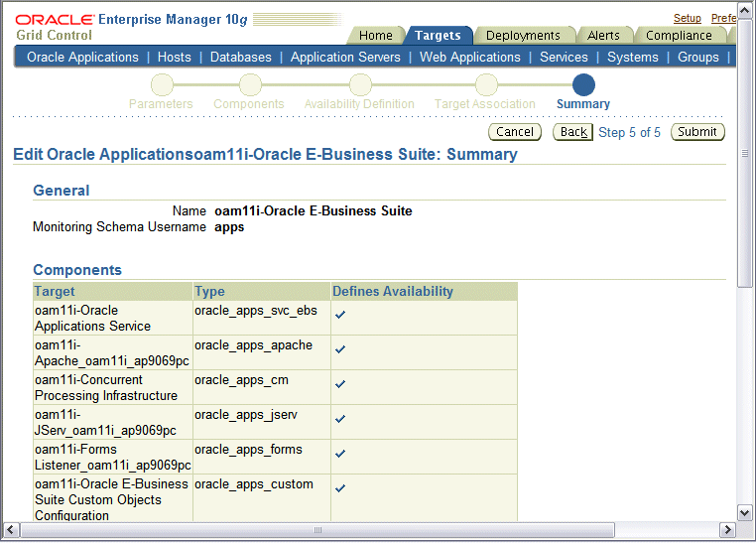
Task: Click the Target Association step label
Action: (x=484, y=104)
